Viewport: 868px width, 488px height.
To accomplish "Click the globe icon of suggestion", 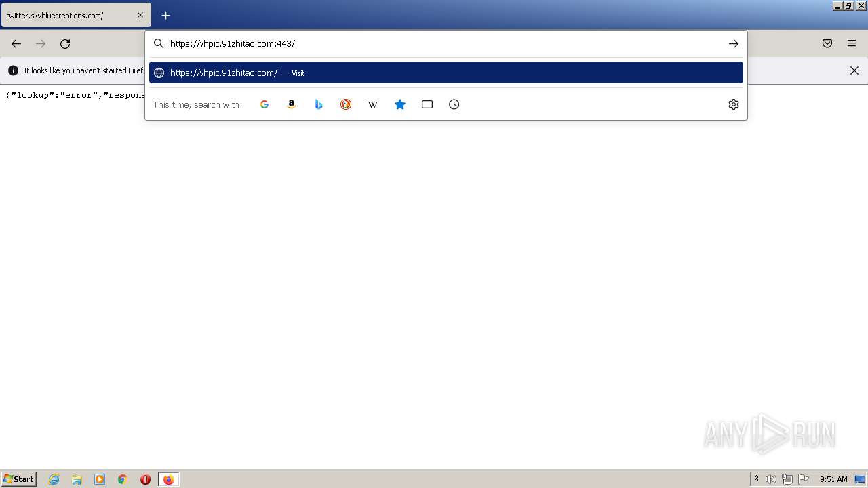I will click(x=159, y=73).
